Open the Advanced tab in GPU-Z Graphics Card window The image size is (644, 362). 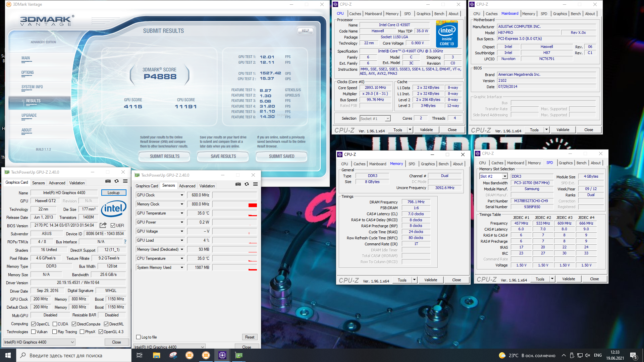[57, 183]
